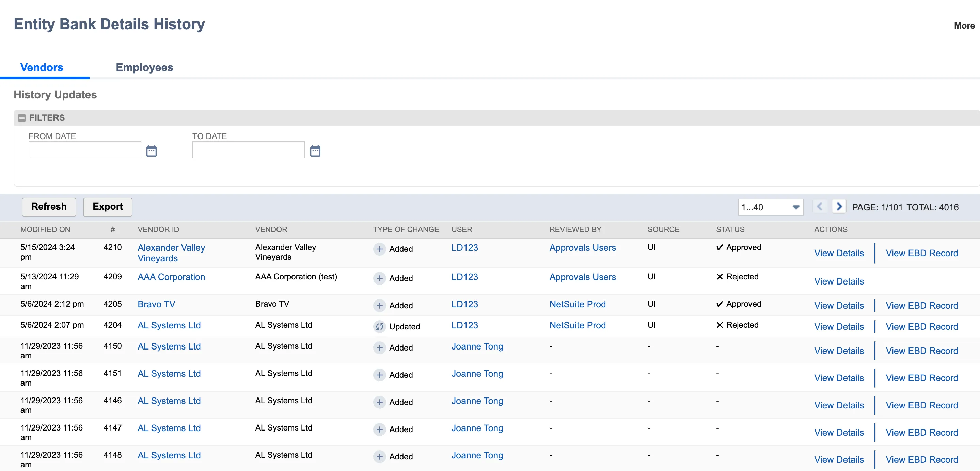
Task: Click the Updated refresh icon in row 4204
Action: 379,327
